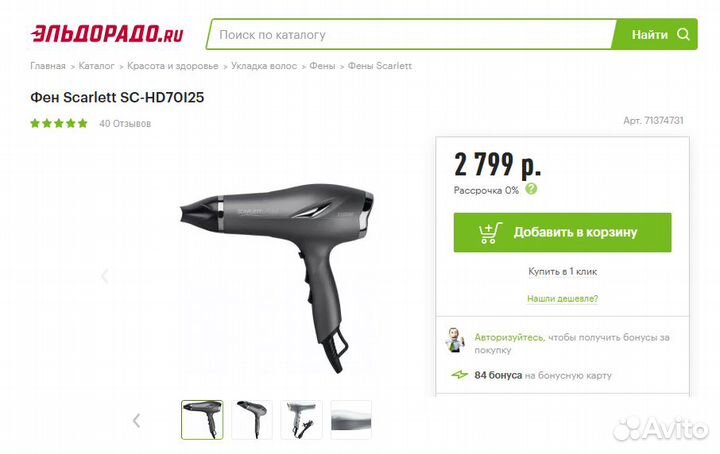Click into Поиск по каталогу field
The width and height of the screenshot is (720, 454).
point(411,34)
